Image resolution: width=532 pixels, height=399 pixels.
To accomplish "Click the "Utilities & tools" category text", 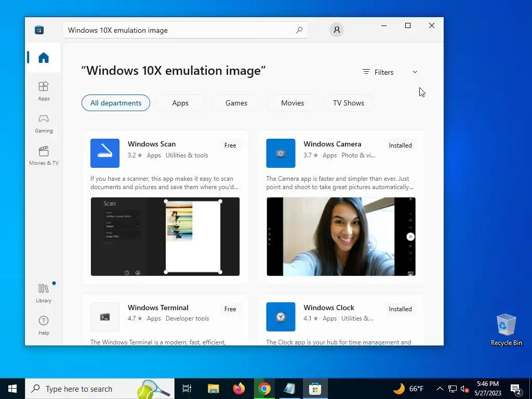I will pos(187,155).
